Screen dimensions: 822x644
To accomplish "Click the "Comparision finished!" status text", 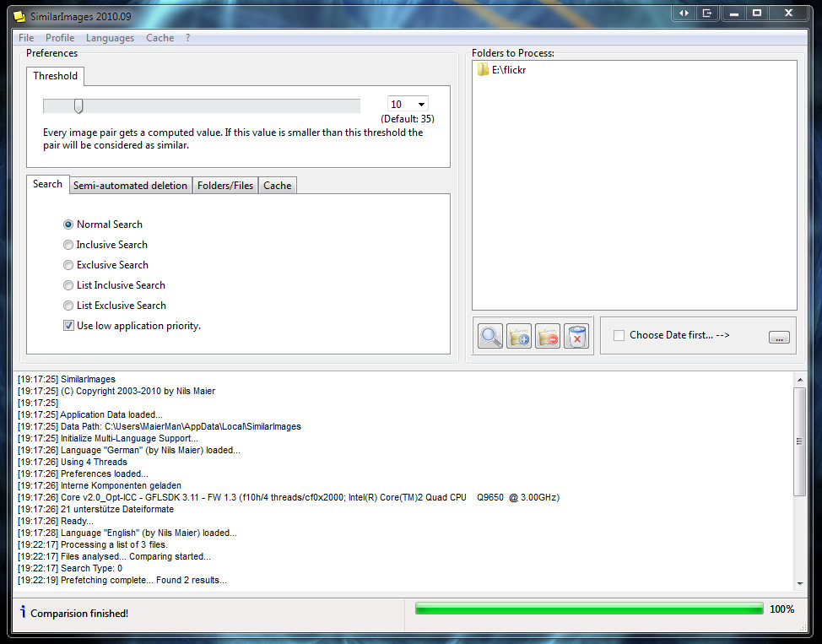I will pyautogui.click(x=79, y=614).
